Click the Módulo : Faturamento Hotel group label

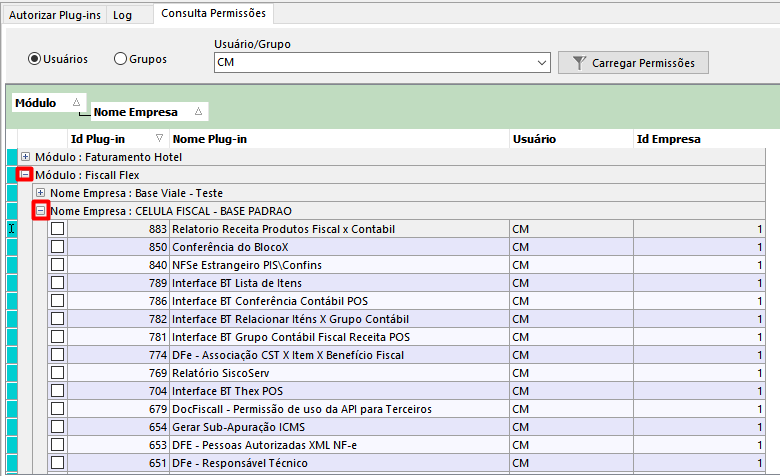pos(108,157)
